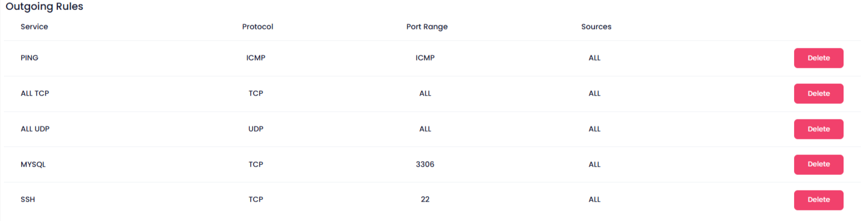Delete the PING outgoing rule
The image size is (868, 221).
pyautogui.click(x=818, y=58)
